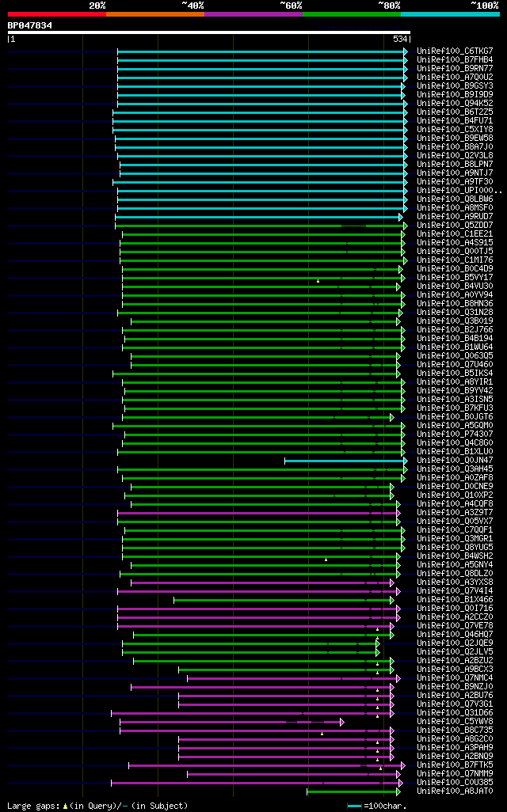Image resolution: width=507 pixels, height=812 pixels.
Task: Click the green ~80% identity legend segment
Action: coord(352,14)
